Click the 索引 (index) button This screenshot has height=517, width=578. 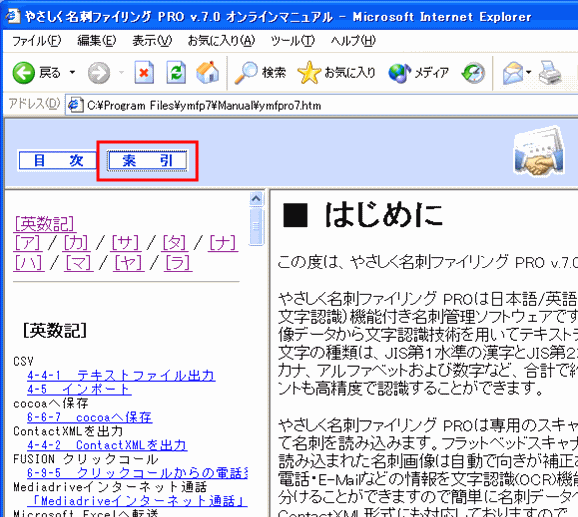[147, 161]
